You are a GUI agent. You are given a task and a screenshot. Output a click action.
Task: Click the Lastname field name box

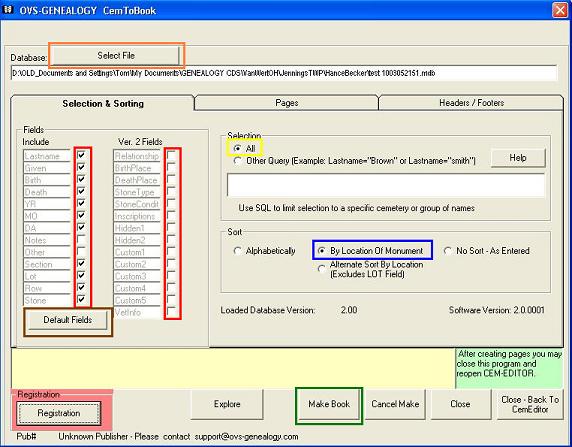[x=47, y=156]
